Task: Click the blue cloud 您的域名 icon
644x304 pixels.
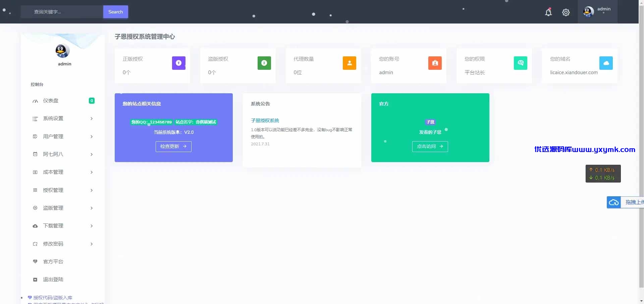Action: (606, 63)
